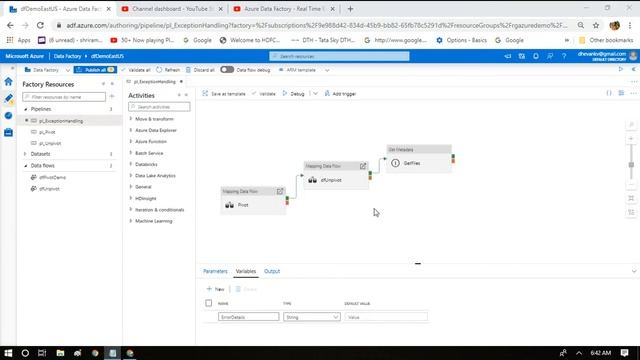
Task: Toggle the Data flow debug switch
Action: (227, 69)
